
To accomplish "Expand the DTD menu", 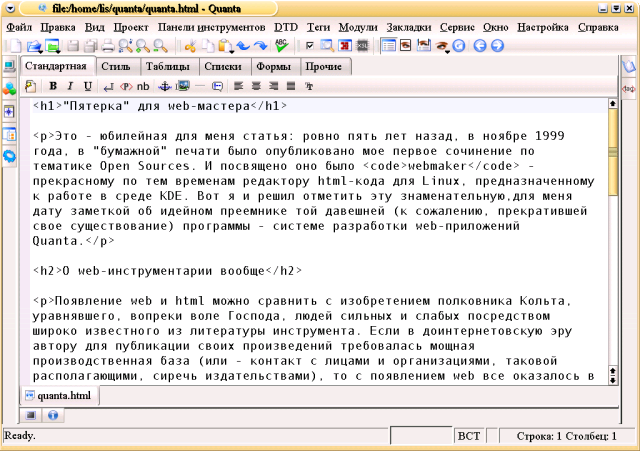I will tap(285, 27).
